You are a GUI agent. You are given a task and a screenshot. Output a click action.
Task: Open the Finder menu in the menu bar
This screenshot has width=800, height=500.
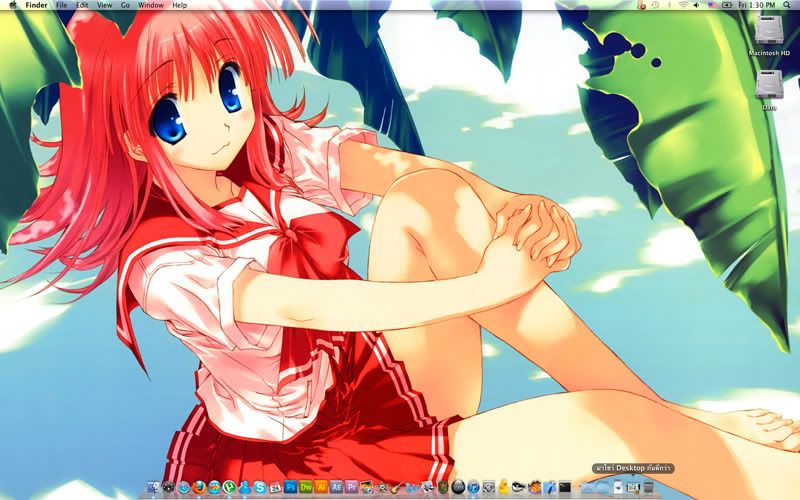pos(36,5)
